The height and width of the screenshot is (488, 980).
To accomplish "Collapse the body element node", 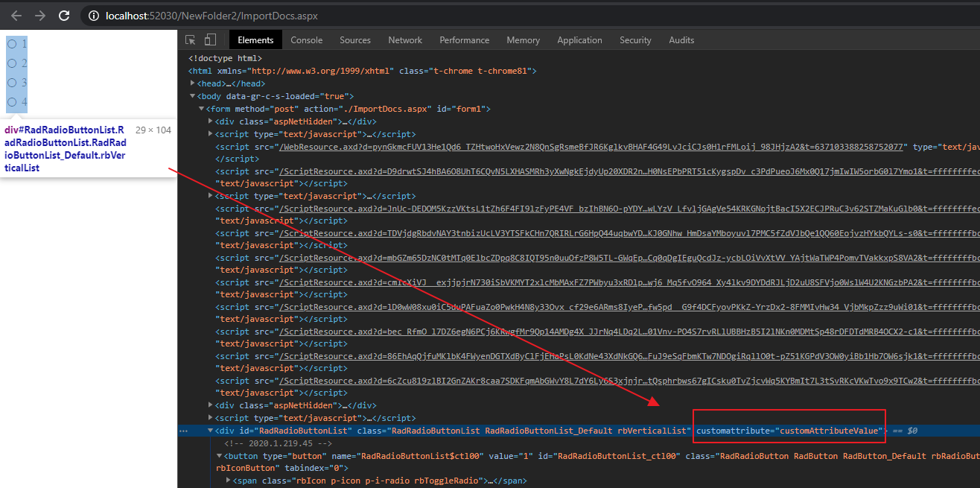I will pos(193,96).
